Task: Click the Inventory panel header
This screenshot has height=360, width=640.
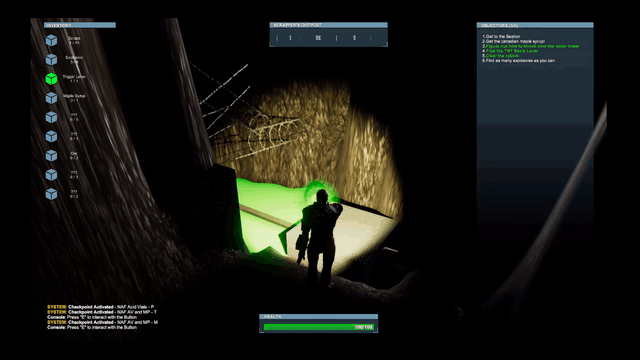Action: point(80,25)
